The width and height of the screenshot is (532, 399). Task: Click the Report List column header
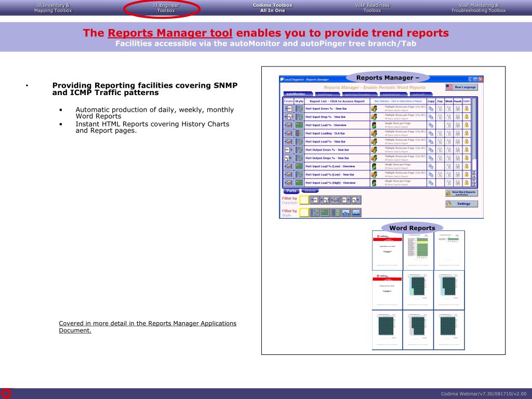(337, 101)
